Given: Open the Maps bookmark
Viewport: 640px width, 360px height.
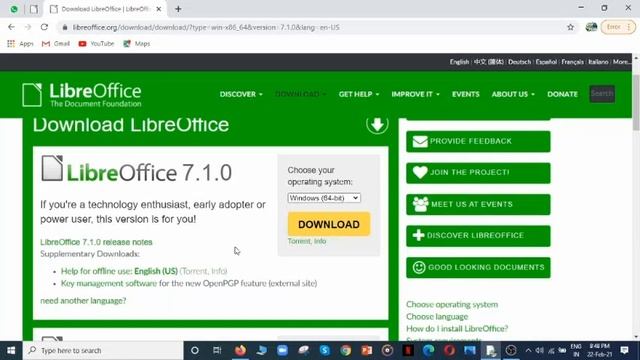Looking at the screenshot, I should (x=137, y=44).
